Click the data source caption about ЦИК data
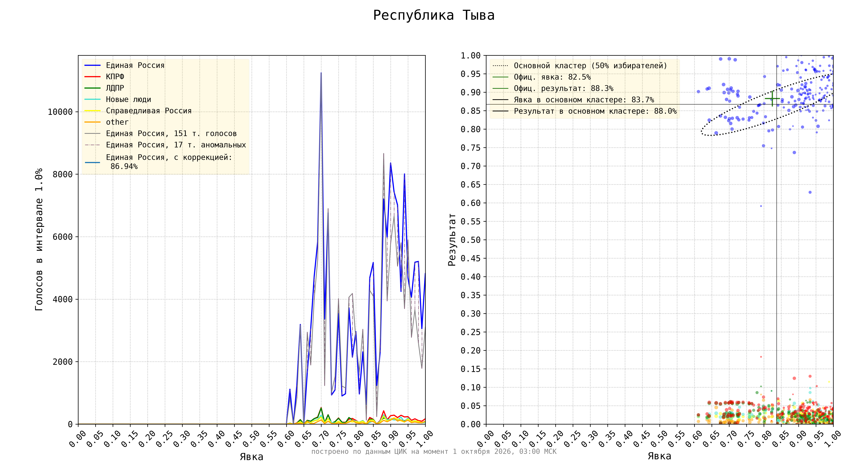868x461 pixels. coord(434,452)
